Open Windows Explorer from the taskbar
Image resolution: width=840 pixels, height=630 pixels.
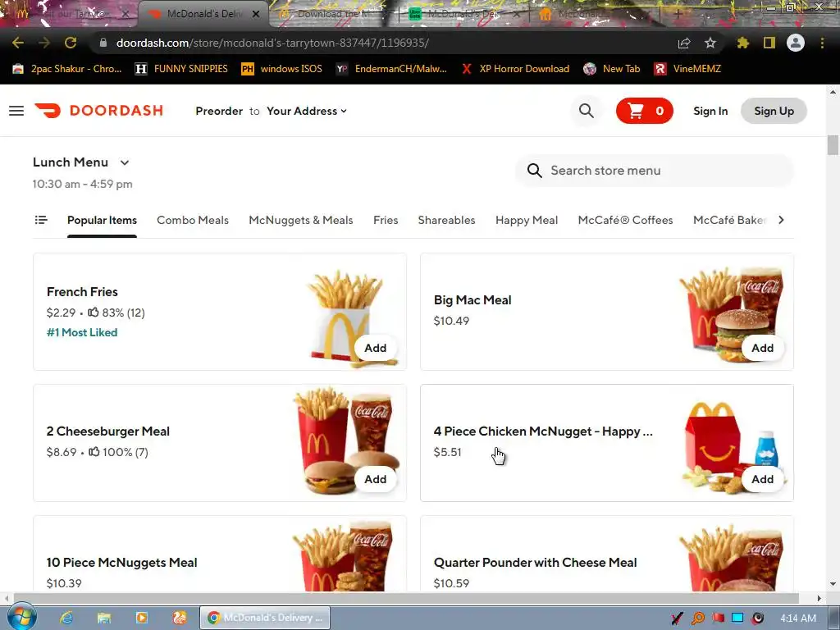tap(104, 618)
